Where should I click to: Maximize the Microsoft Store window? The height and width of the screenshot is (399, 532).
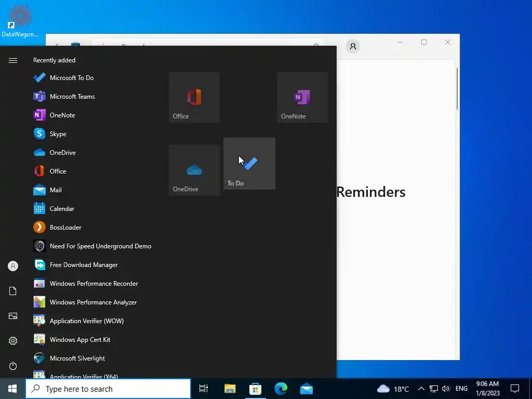pyautogui.click(x=424, y=42)
